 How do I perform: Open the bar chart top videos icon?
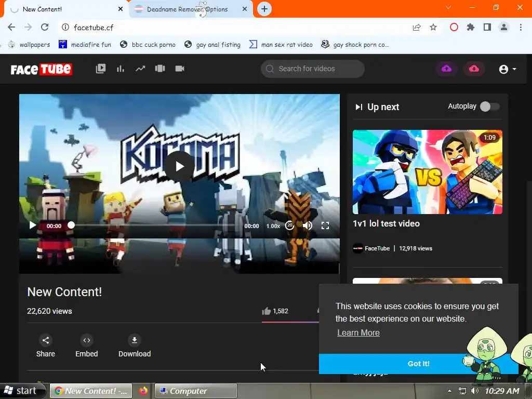click(x=121, y=69)
